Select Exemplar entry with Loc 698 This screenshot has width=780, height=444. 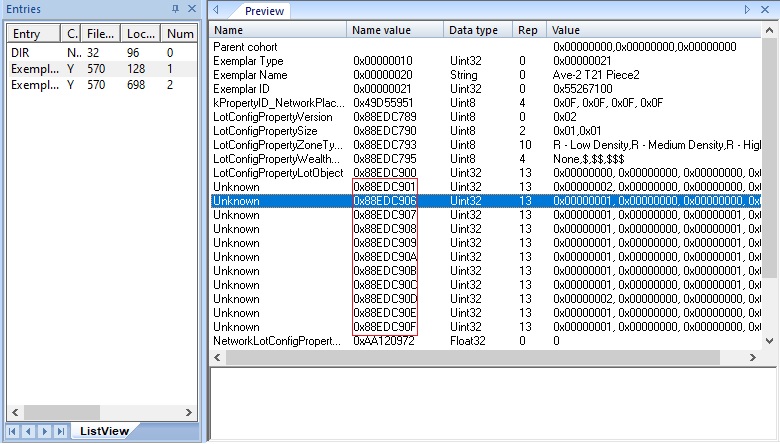click(x=102, y=85)
